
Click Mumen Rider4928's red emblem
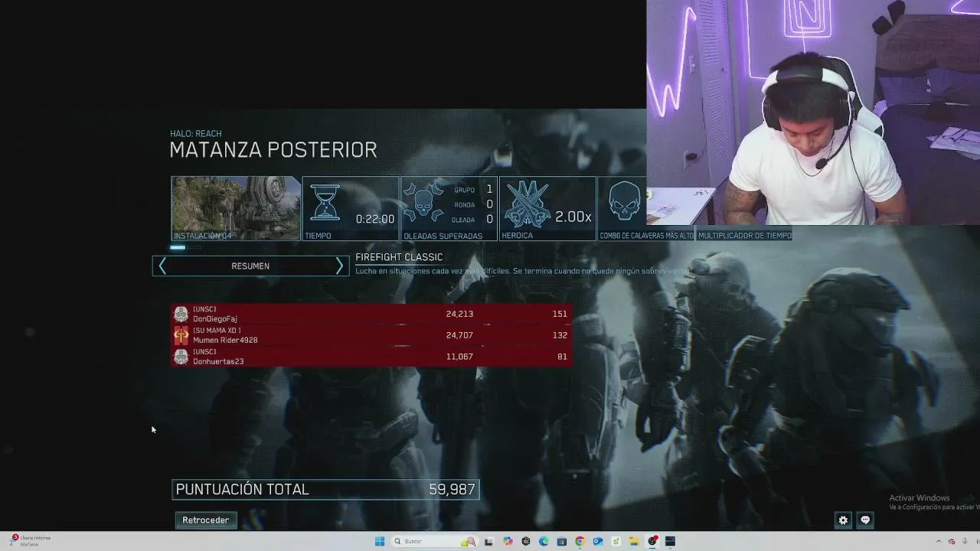pos(181,335)
